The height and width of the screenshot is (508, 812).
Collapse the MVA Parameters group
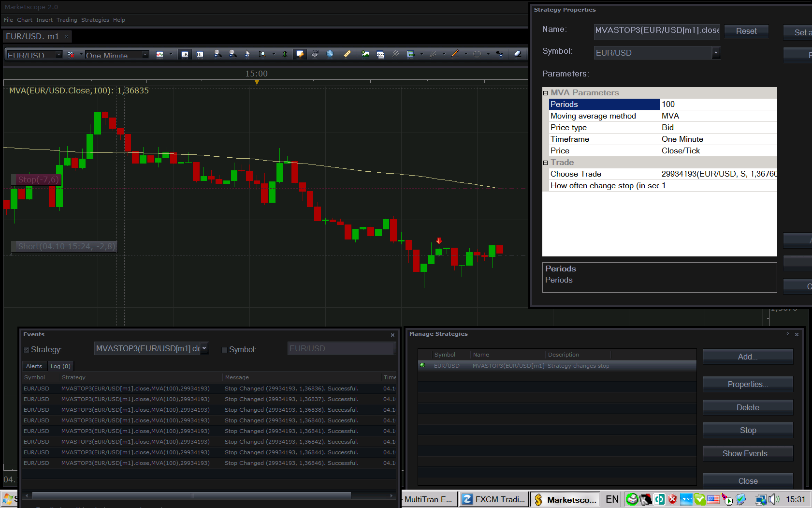pyautogui.click(x=546, y=93)
